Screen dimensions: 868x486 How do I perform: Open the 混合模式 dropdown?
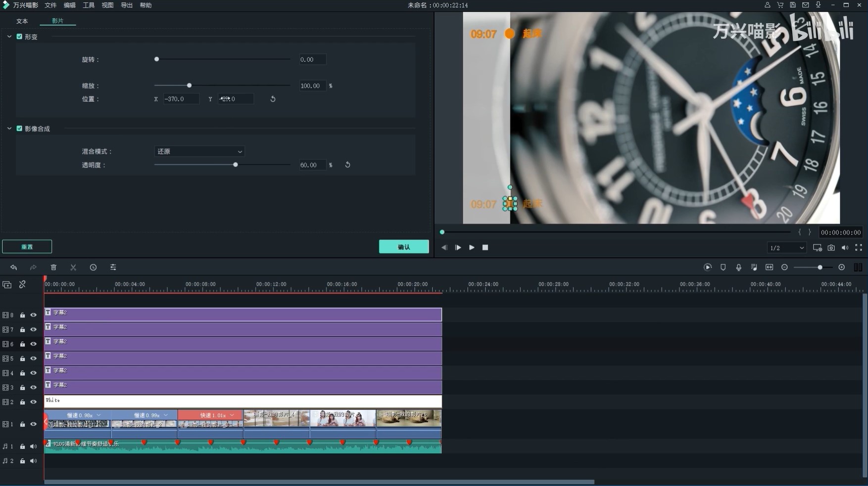coord(199,152)
